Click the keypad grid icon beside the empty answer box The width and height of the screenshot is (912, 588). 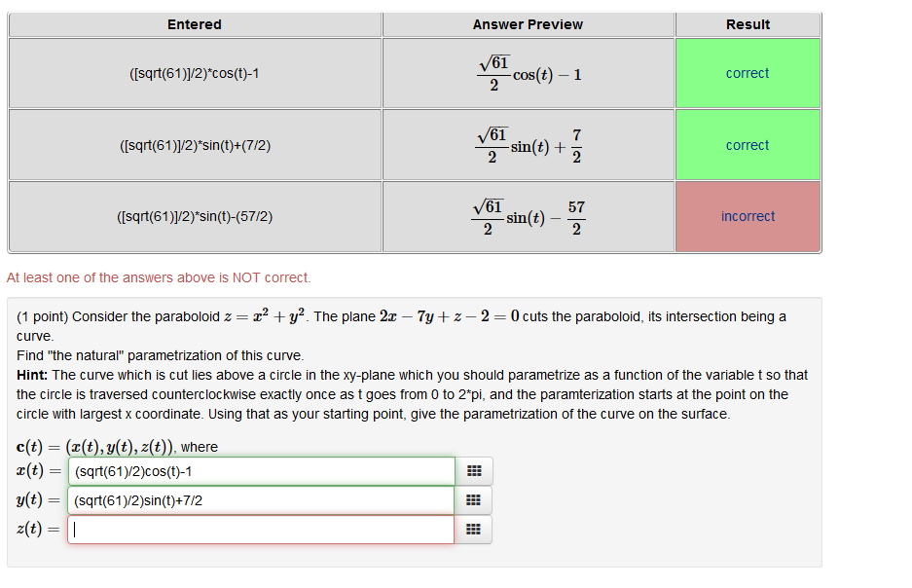pyautogui.click(x=474, y=529)
